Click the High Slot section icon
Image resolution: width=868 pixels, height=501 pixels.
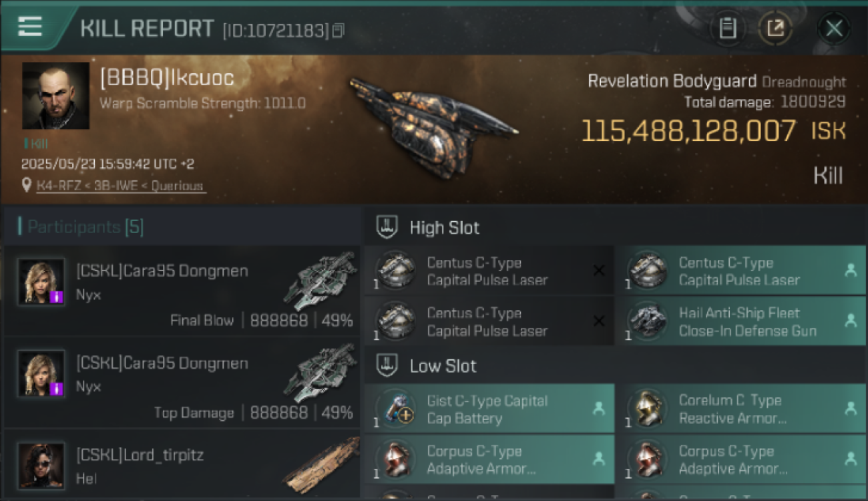(x=387, y=227)
